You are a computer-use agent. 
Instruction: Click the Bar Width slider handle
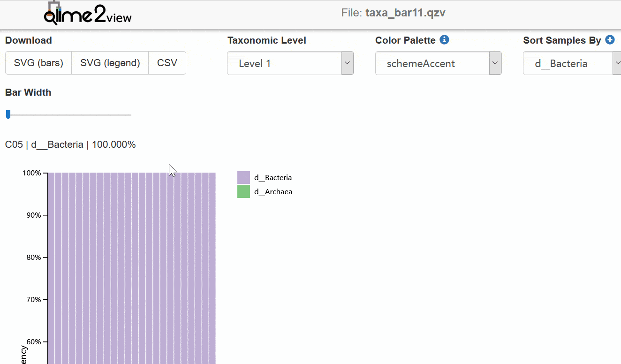click(8, 114)
